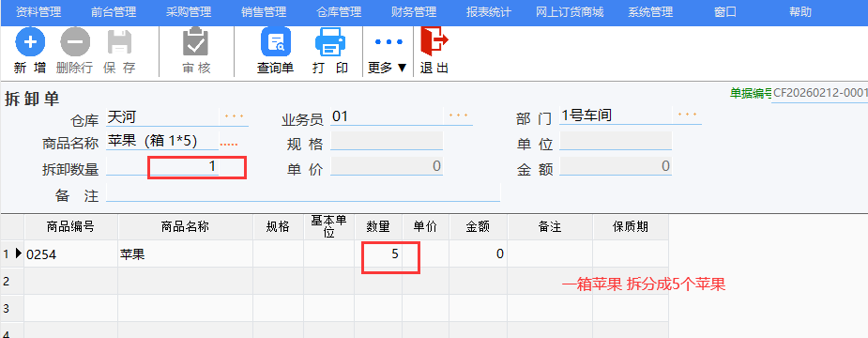Open the 查询单 search document icon
The height and width of the screenshot is (338, 868).
[x=275, y=42]
